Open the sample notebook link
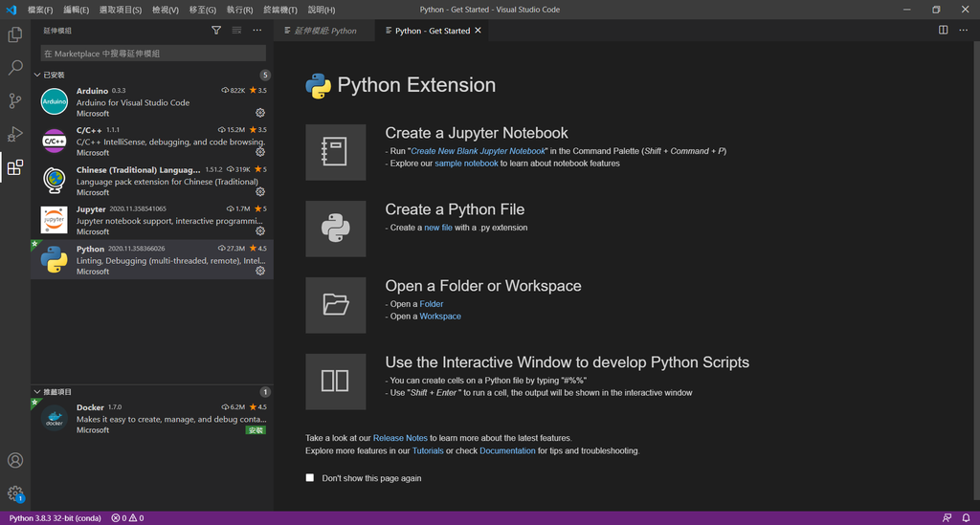 (466, 164)
